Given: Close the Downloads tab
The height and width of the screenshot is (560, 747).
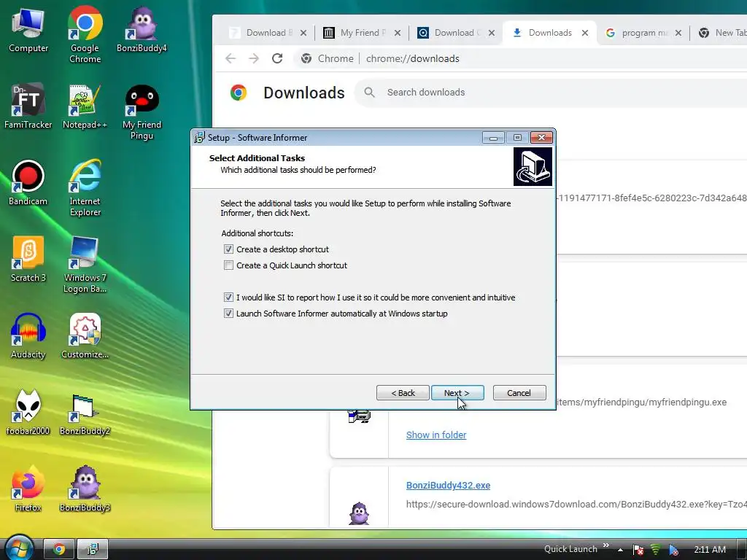Looking at the screenshot, I should pos(585,33).
